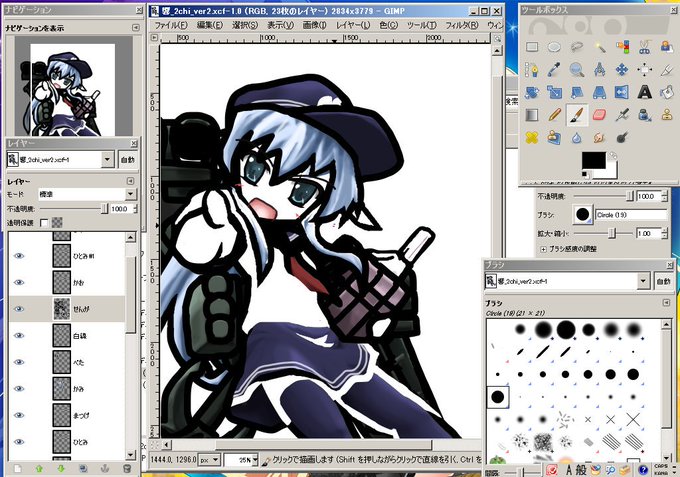The image size is (680, 477).
Task: Hide the 白線 layer
Action: pyautogui.click(x=19, y=335)
